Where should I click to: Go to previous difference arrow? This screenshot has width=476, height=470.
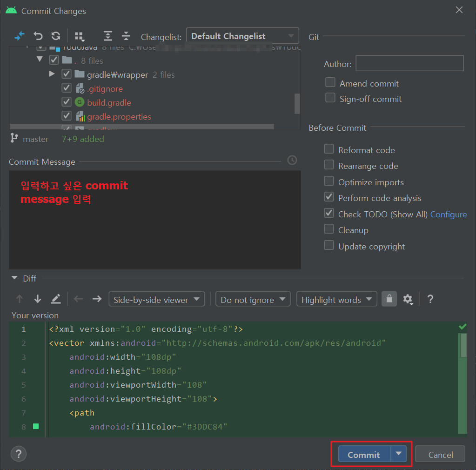pyautogui.click(x=20, y=299)
